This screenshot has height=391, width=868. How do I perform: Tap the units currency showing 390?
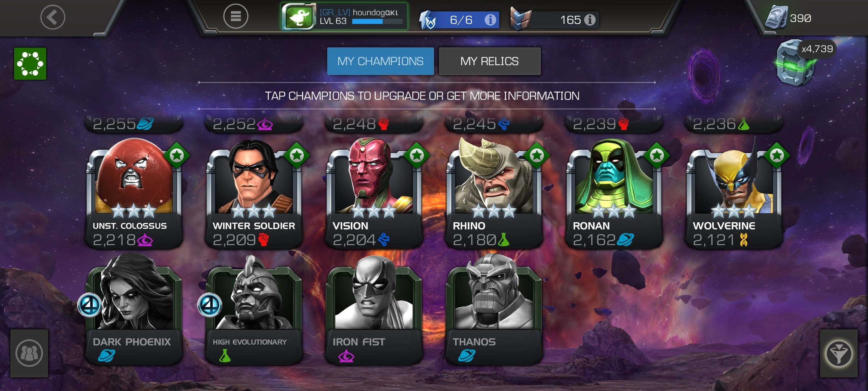coord(788,17)
